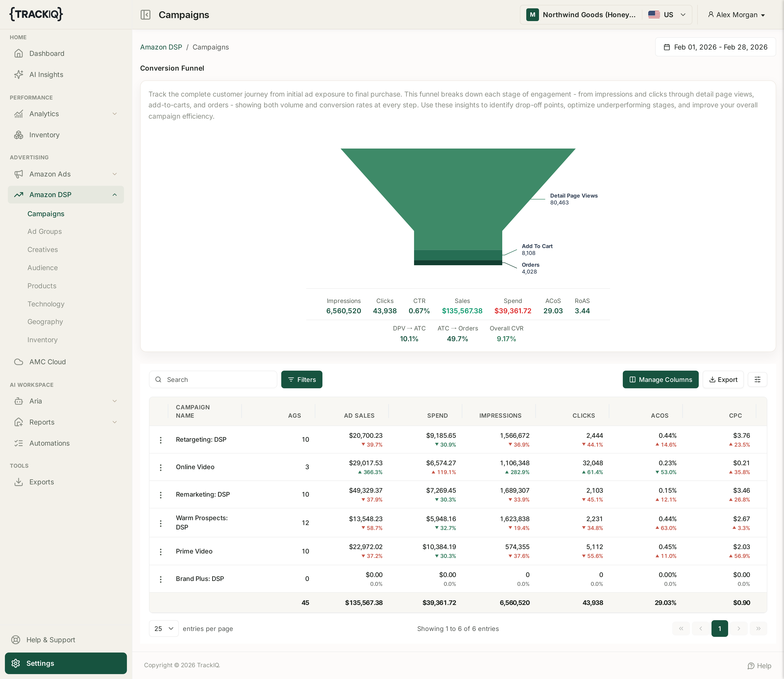Open the Filters button
This screenshot has width=784, height=679.
(302, 380)
